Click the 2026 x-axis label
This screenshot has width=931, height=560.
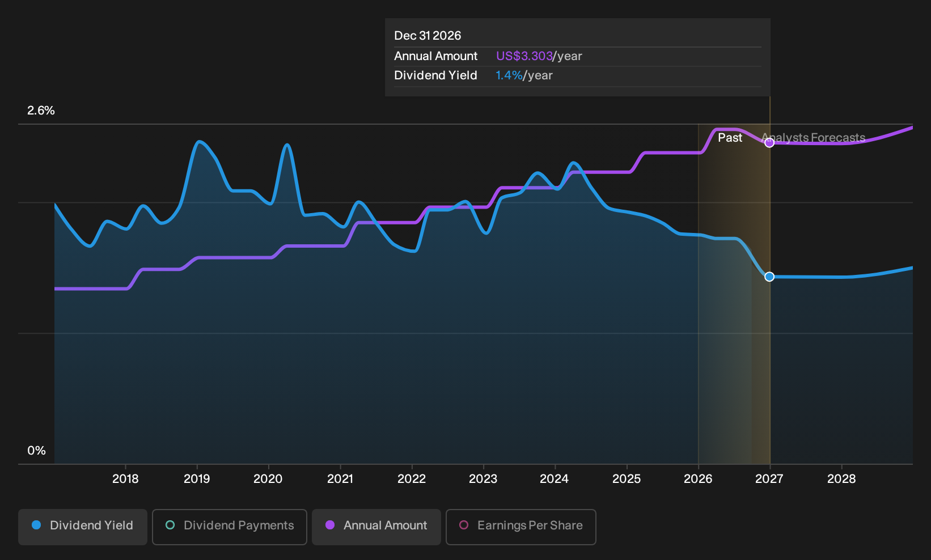(x=698, y=479)
